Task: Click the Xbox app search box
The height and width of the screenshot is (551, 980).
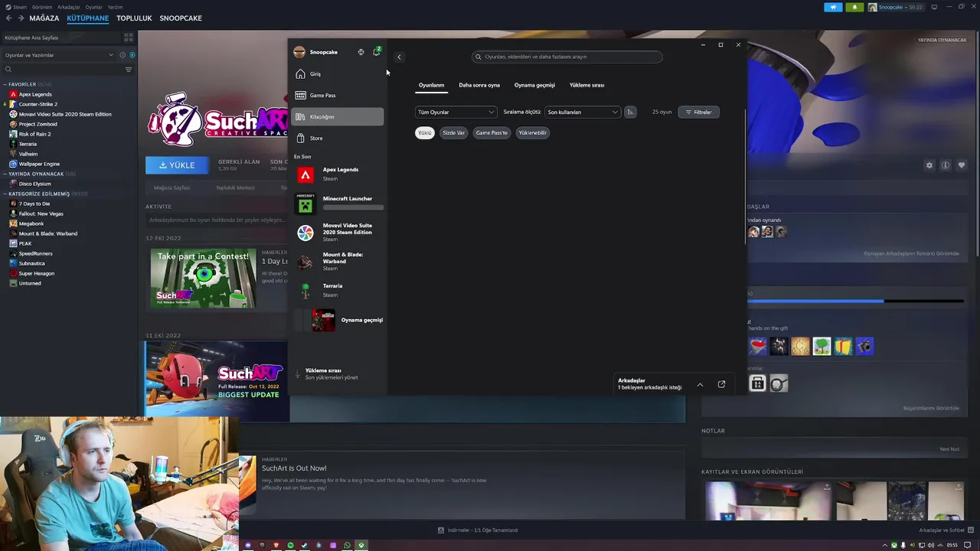Action: [567, 57]
